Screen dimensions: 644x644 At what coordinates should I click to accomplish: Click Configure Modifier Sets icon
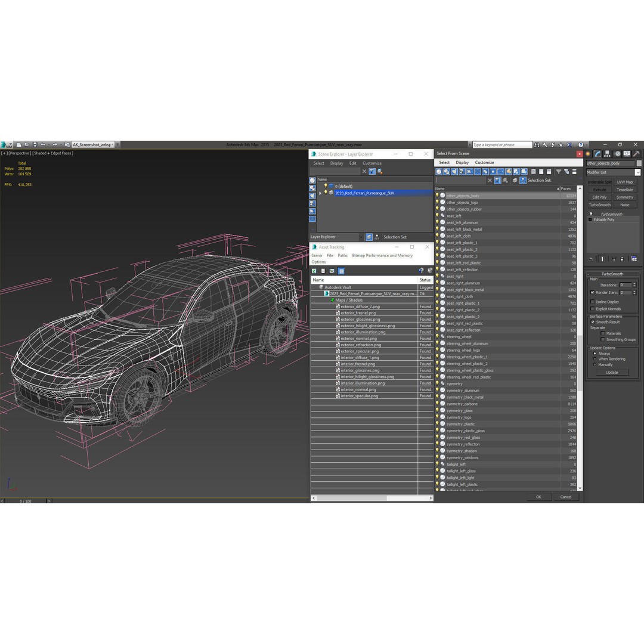[x=634, y=259]
